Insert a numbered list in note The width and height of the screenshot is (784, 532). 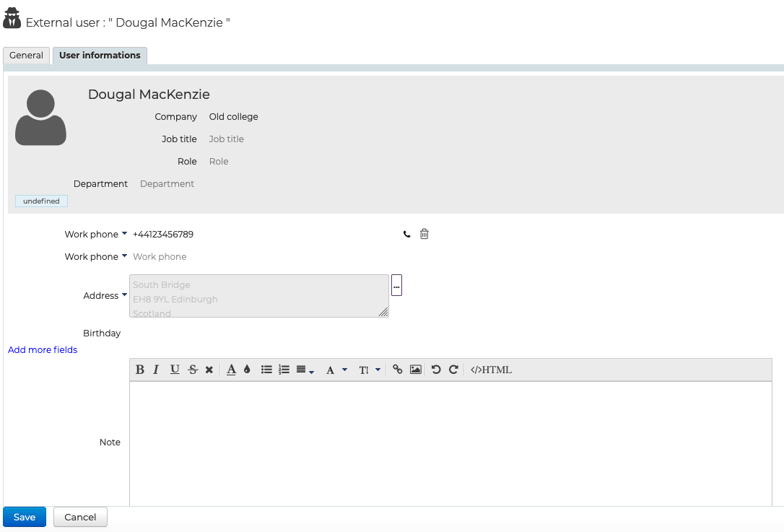(284, 370)
